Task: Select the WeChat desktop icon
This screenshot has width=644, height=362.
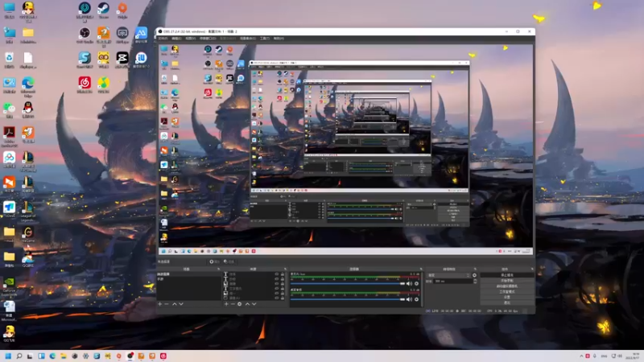Action: [x=9, y=110]
